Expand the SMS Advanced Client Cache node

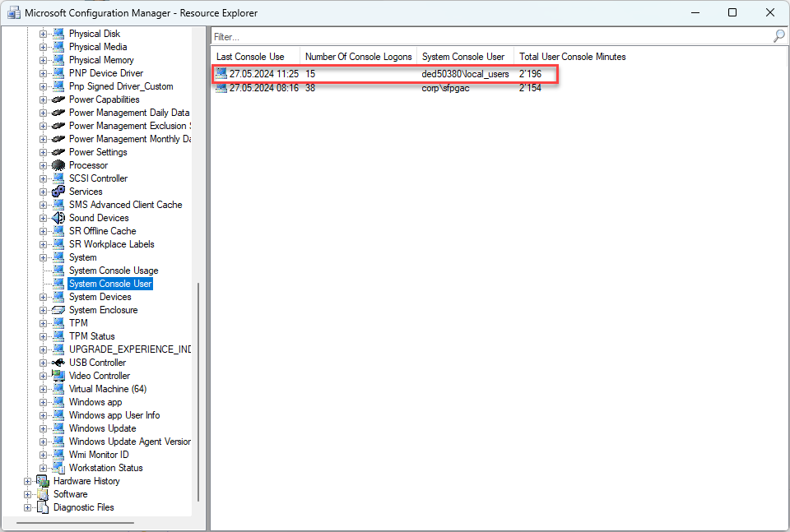pyautogui.click(x=43, y=205)
